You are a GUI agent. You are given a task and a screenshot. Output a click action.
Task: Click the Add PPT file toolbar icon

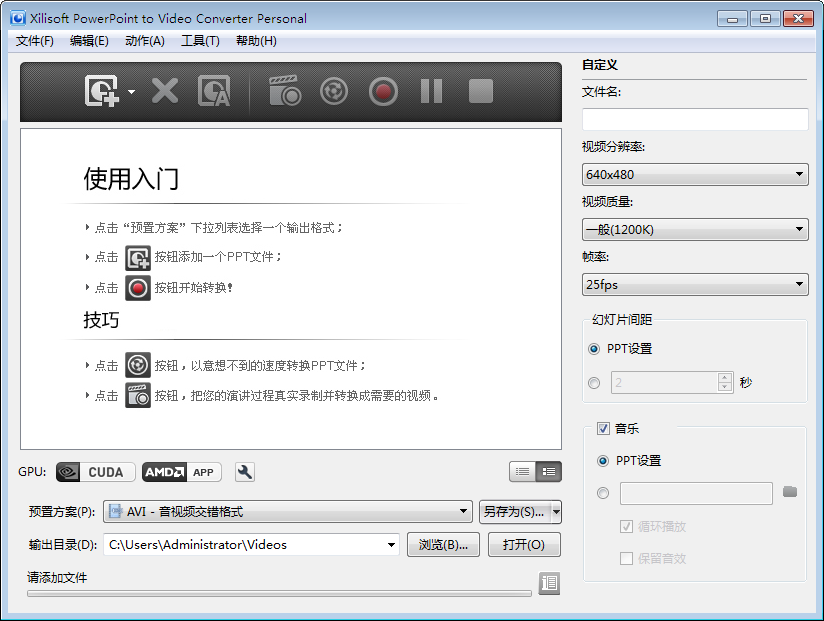pyautogui.click(x=101, y=91)
